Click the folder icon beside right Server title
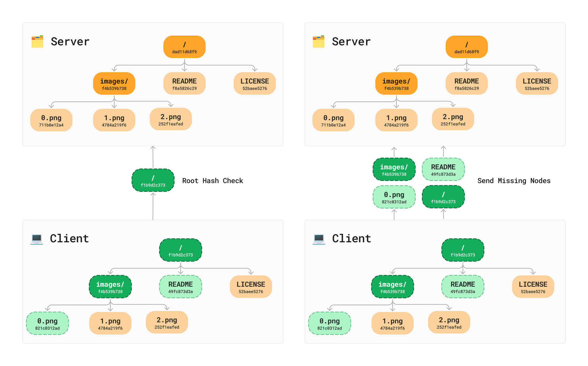588x366 pixels. pyautogui.click(x=318, y=41)
